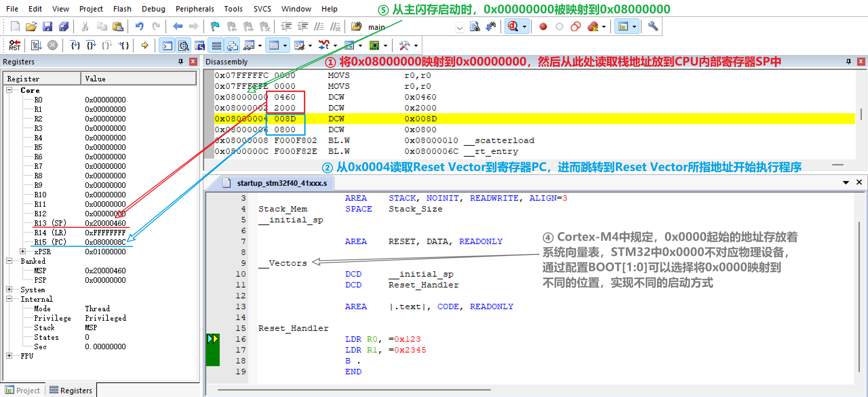This screenshot has height=397, width=868.
Task: Click the Incremental Find icon
Action: 491,26
